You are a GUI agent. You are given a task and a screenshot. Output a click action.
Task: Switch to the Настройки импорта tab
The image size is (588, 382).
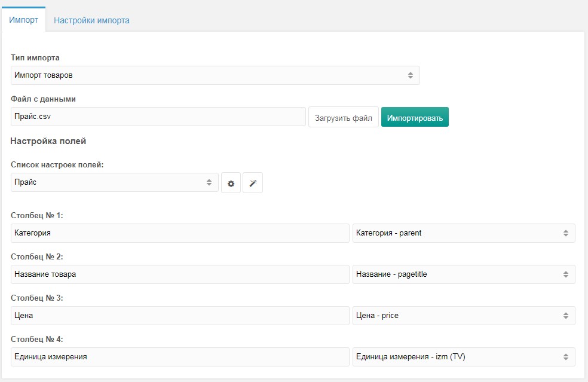click(91, 20)
